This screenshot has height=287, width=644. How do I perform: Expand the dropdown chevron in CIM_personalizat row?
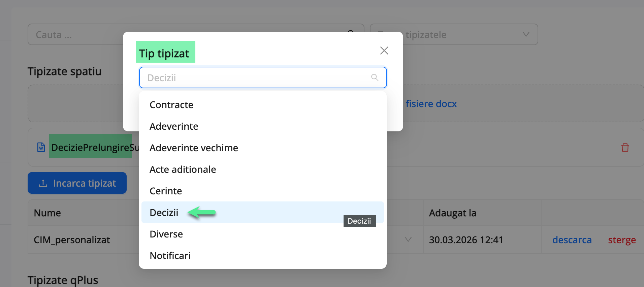pos(408,240)
